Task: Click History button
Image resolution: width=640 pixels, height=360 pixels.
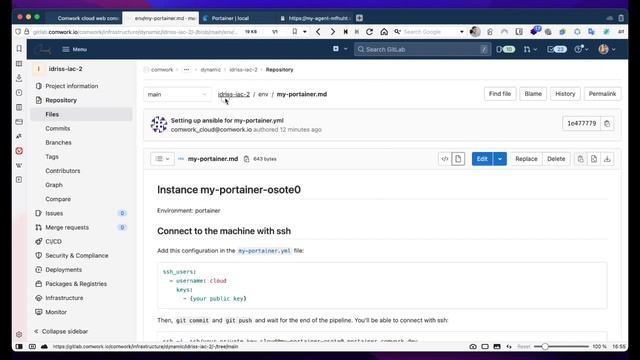Action: 565,94
